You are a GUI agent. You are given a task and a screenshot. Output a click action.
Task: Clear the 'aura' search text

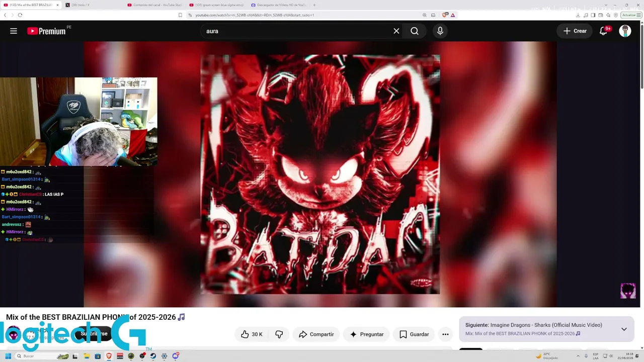(396, 31)
